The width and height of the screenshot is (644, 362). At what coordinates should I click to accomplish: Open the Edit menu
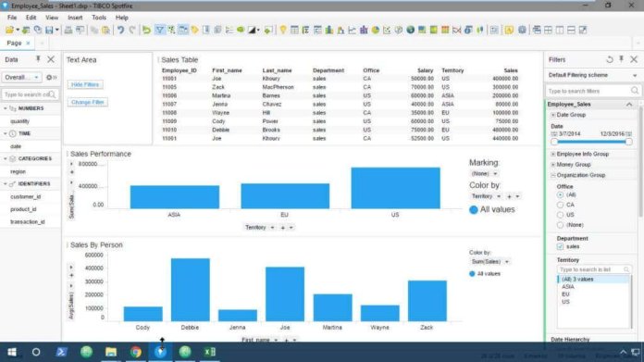click(x=31, y=18)
